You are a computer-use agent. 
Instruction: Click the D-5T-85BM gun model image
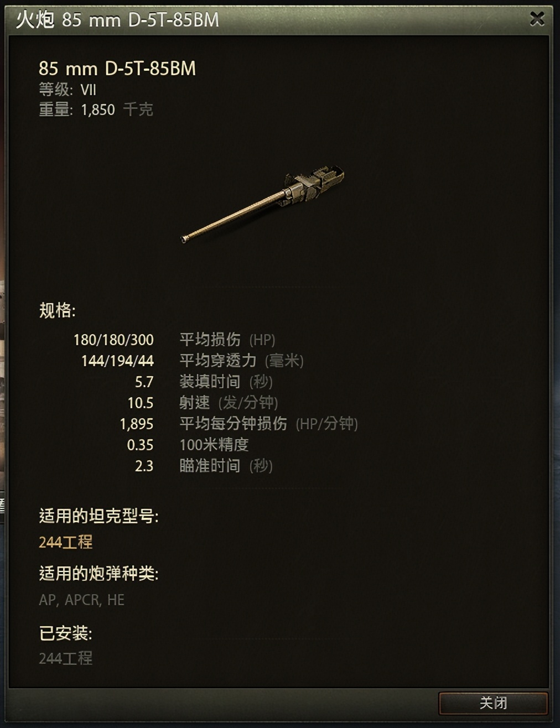263,205
